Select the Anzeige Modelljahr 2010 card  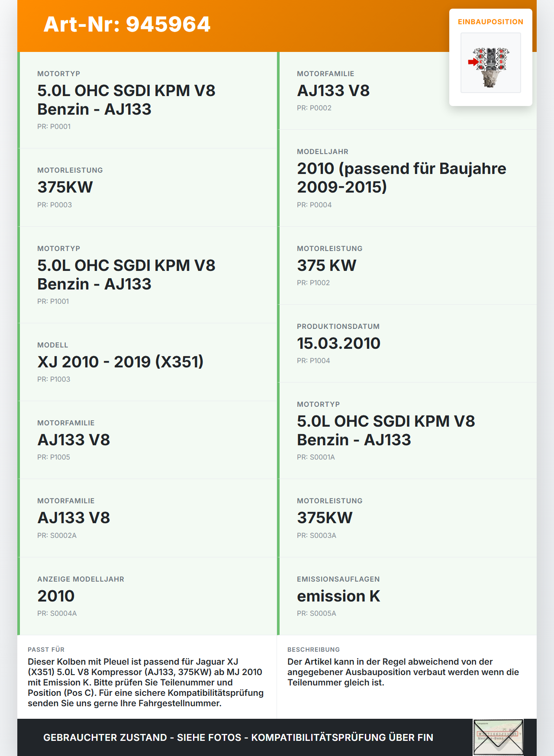[147, 596]
